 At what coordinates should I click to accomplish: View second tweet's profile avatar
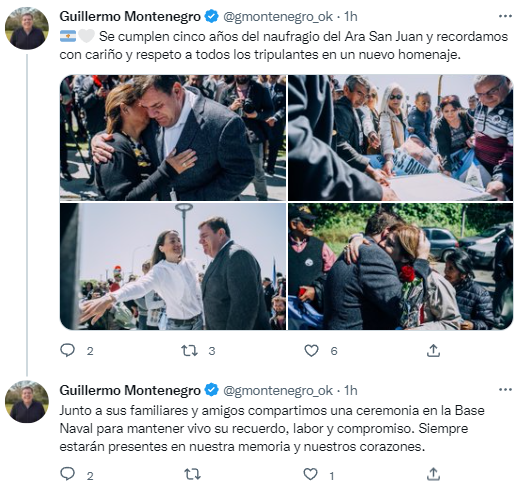coord(27,402)
